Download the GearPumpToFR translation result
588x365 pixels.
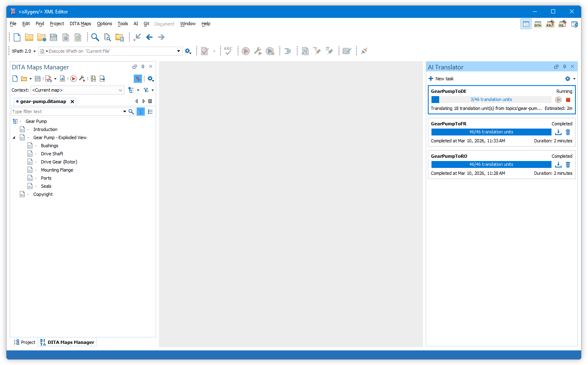pos(558,132)
